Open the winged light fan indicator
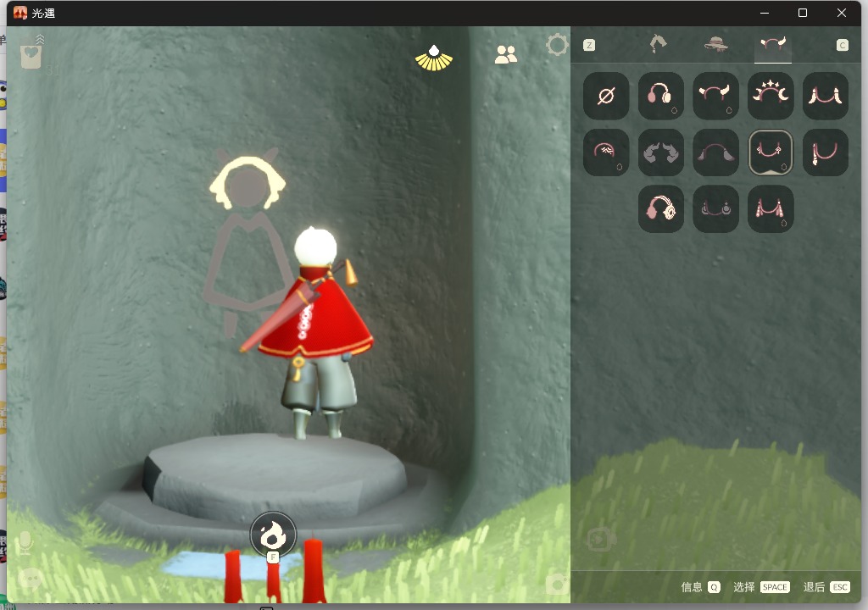This screenshot has width=868, height=610. click(x=434, y=58)
